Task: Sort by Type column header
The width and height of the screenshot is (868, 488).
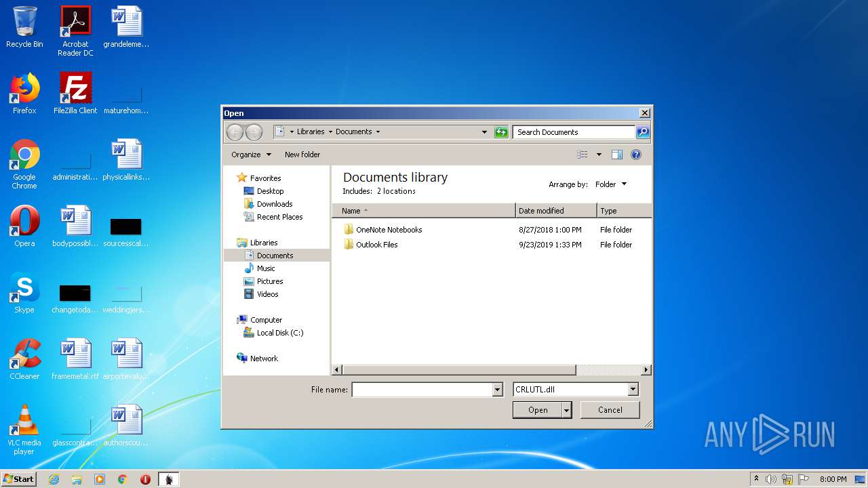Action: (624, 211)
